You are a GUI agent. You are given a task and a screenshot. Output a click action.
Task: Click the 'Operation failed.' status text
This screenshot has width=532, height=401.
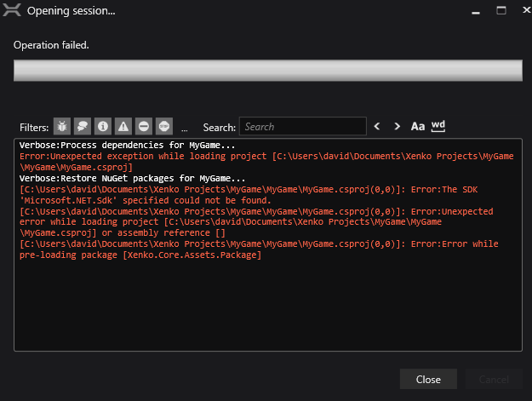click(x=51, y=45)
